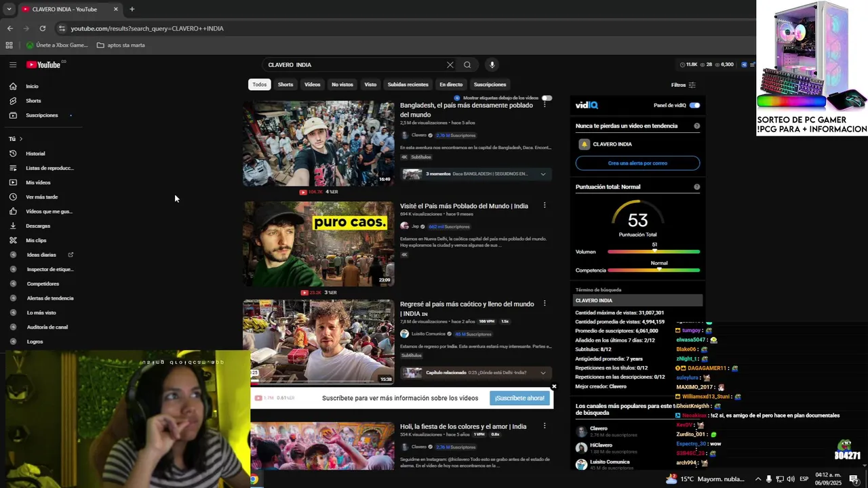This screenshot has width=868, height=488.
Task: Expand the Capítulo relacionado section
Action: pos(543,373)
